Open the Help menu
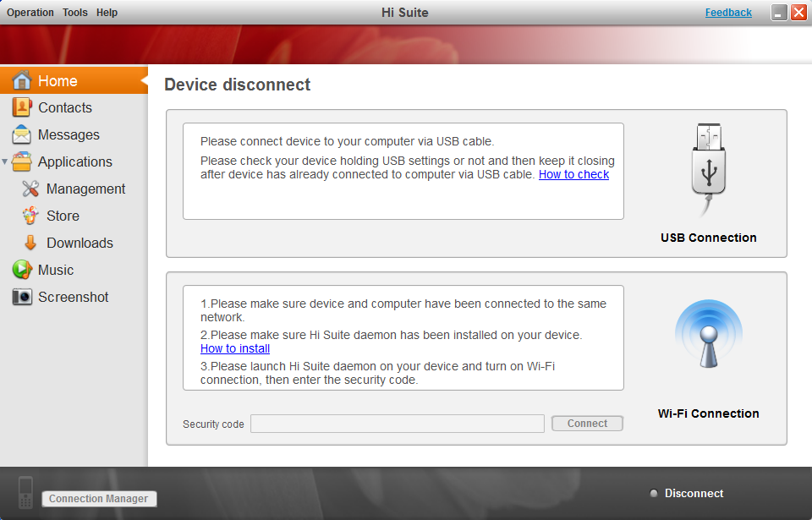The image size is (812, 520). pyautogui.click(x=107, y=12)
